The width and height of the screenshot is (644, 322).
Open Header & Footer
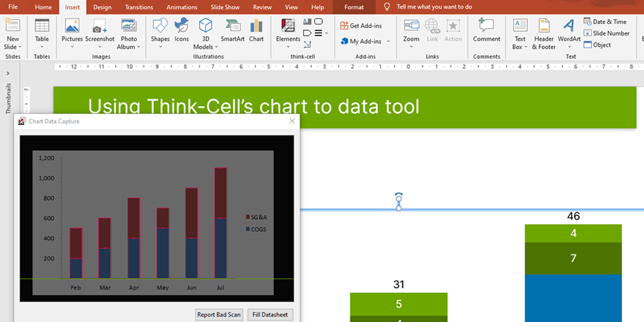[544, 34]
